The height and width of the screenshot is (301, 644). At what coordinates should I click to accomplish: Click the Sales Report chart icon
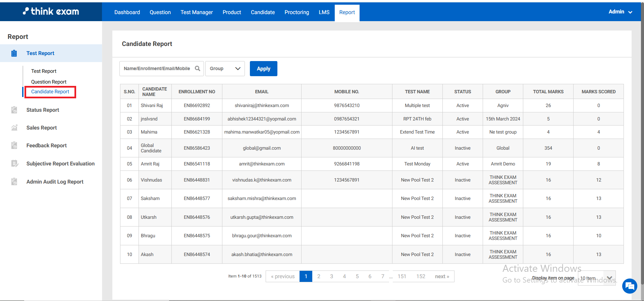14,128
